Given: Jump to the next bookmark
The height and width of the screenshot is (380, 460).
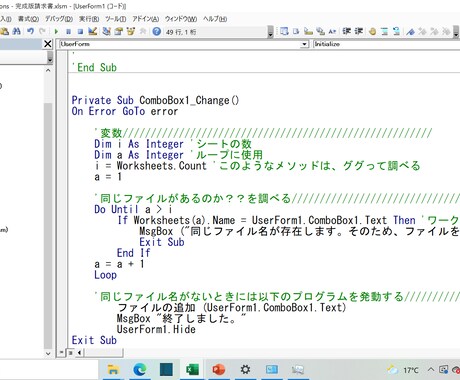Looking at the screenshot, I should 422,31.
